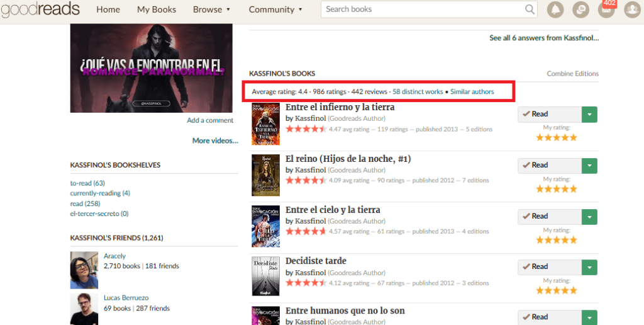Screen dimensions: 644x325
Task: Click the search magnifier icon
Action: coord(530,9)
